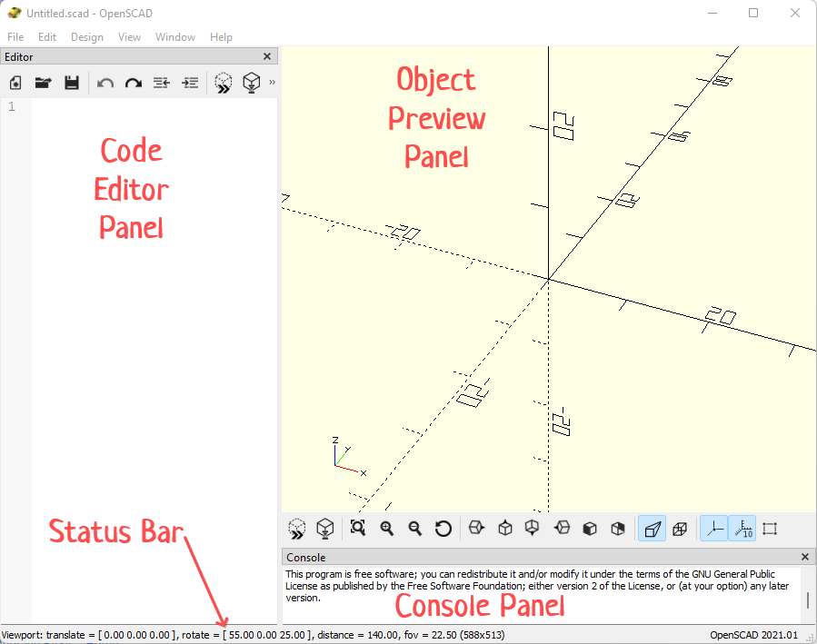Open a file with the folder icon

tap(44, 83)
